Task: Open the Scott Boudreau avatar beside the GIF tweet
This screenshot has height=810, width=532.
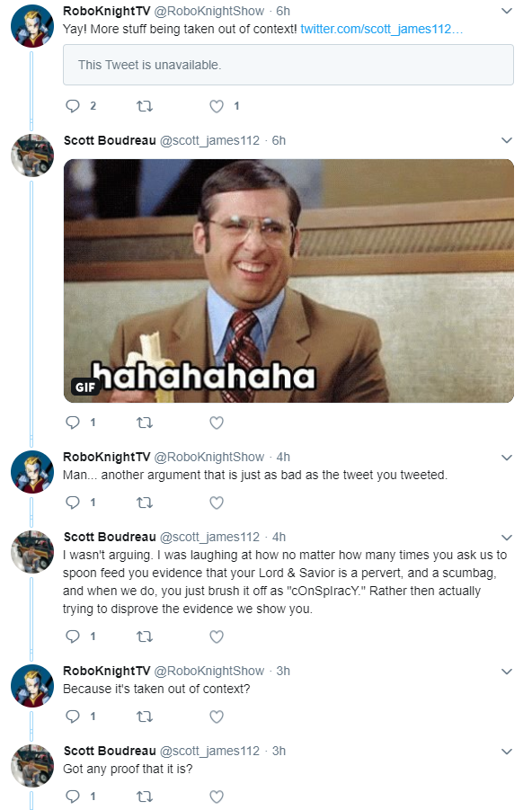Action: (32, 155)
